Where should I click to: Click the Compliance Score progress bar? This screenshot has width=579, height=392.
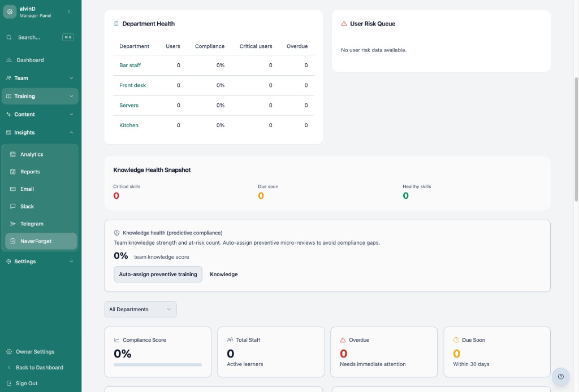pyautogui.click(x=158, y=365)
